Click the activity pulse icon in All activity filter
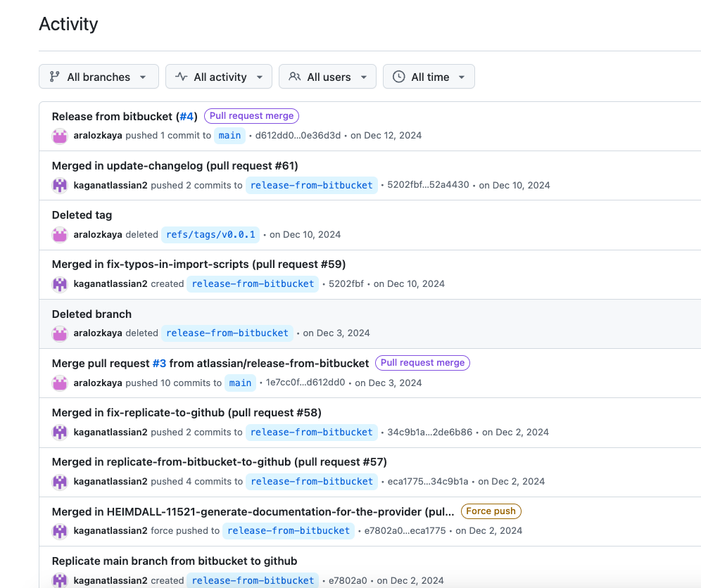Viewport: 701px width, 588px height. (182, 76)
